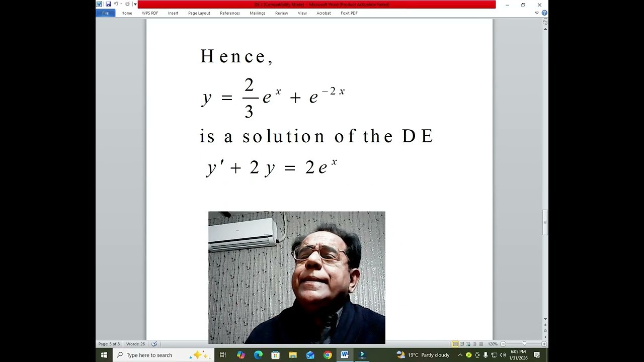The image size is (644, 362).
Task: Open Microsoft Store from the taskbar
Action: tap(275, 355)
